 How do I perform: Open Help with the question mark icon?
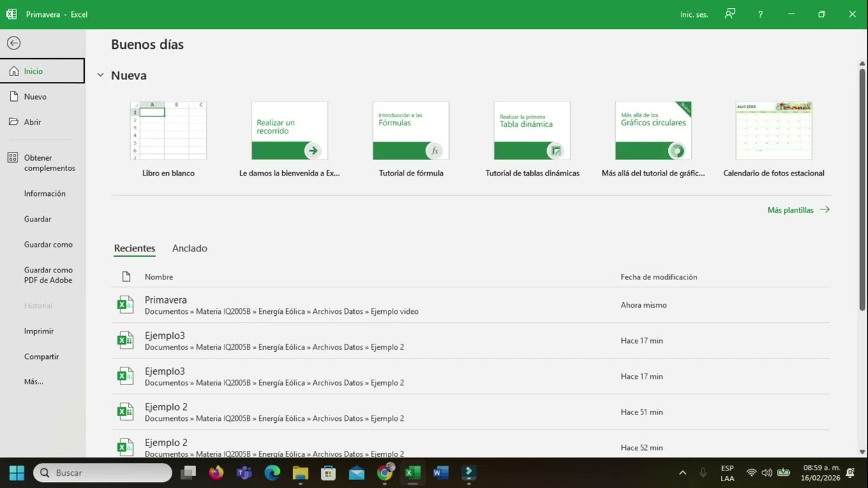tap(760, 14)
